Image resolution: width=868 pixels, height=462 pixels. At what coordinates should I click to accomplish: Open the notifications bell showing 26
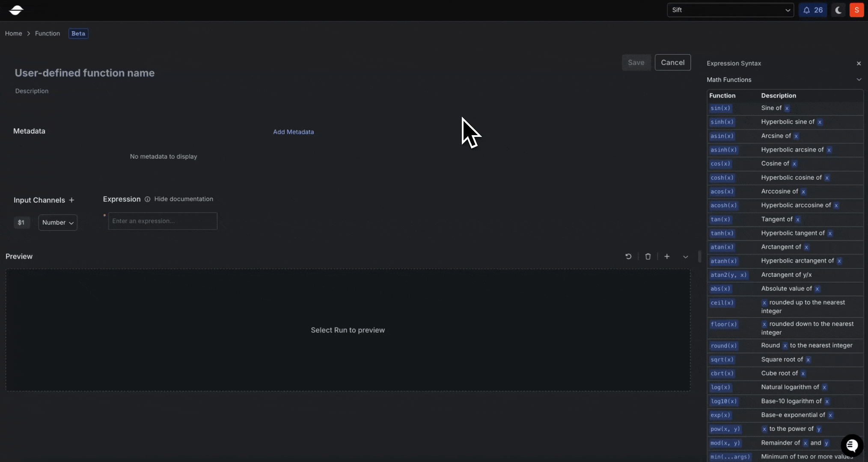coord(812,10)
